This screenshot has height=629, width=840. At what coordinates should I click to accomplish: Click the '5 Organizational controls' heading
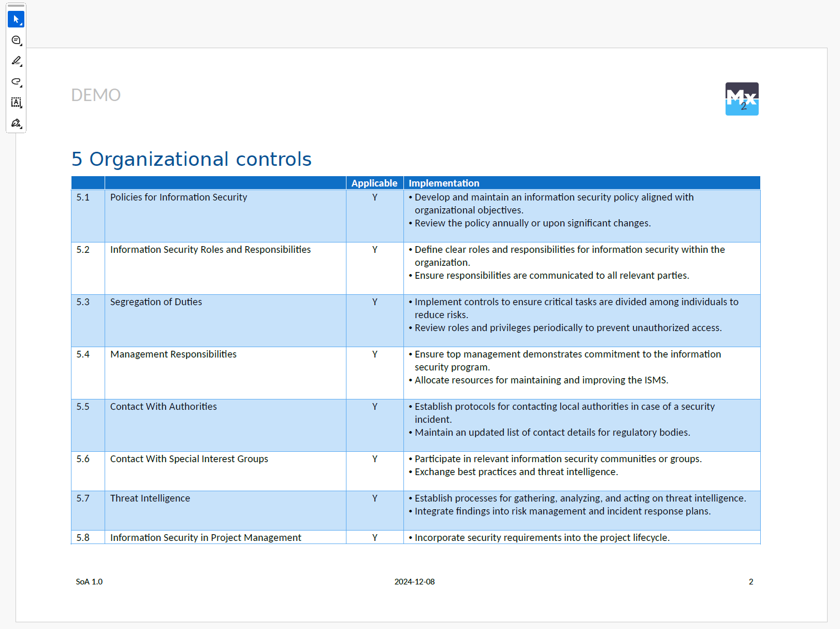[192, 159]
